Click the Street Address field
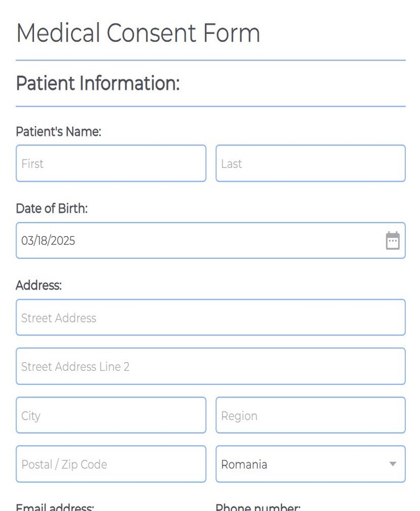 tap(210, 317)
